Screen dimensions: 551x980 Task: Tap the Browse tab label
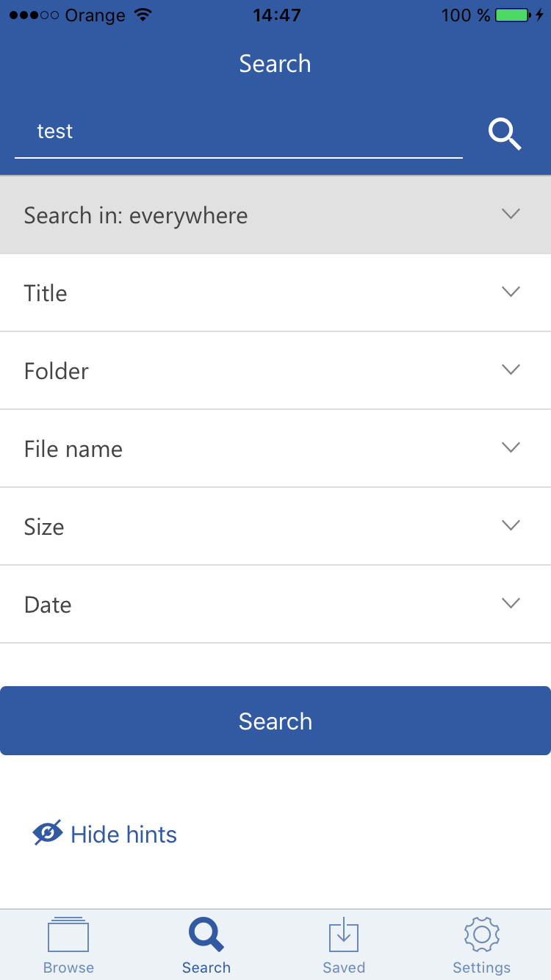[x=68, y=968]
